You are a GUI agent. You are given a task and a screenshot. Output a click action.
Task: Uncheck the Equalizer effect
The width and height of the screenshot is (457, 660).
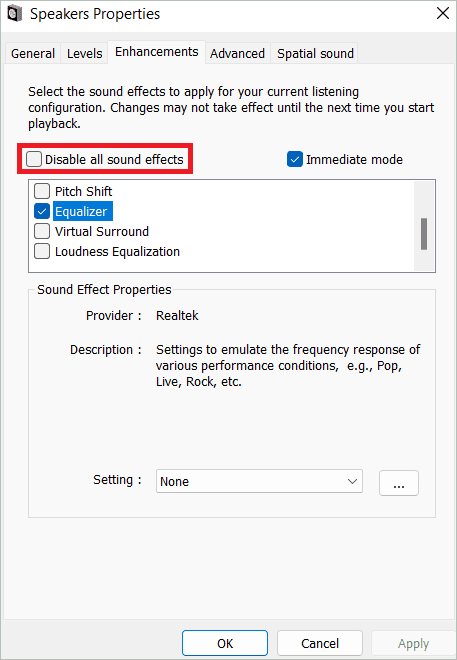(x=42, y=211)
